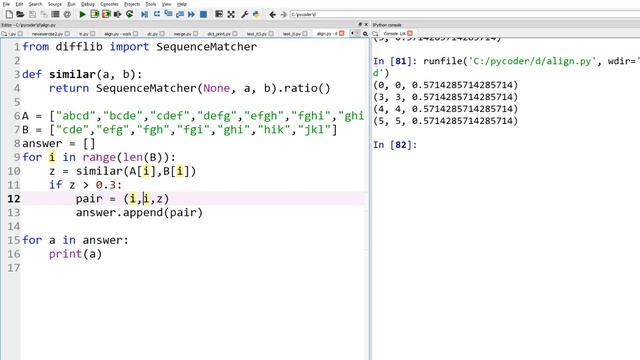Viewport: 640px width, 360px height.
Task: Run selection or current line
Action: (x=118, y=14)
